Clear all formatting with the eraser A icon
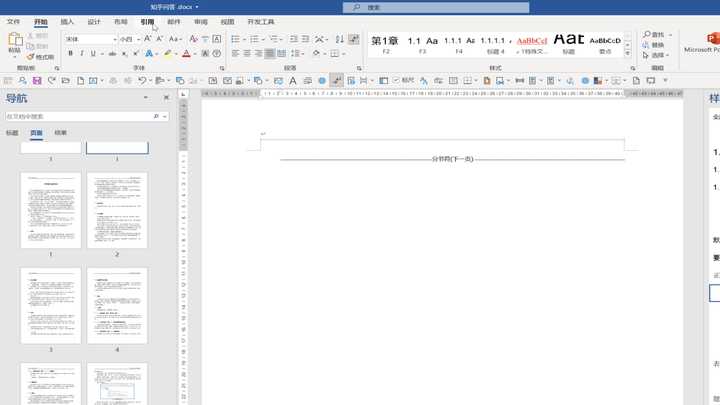The image size is (720, 405). click(x=193, y=39)
